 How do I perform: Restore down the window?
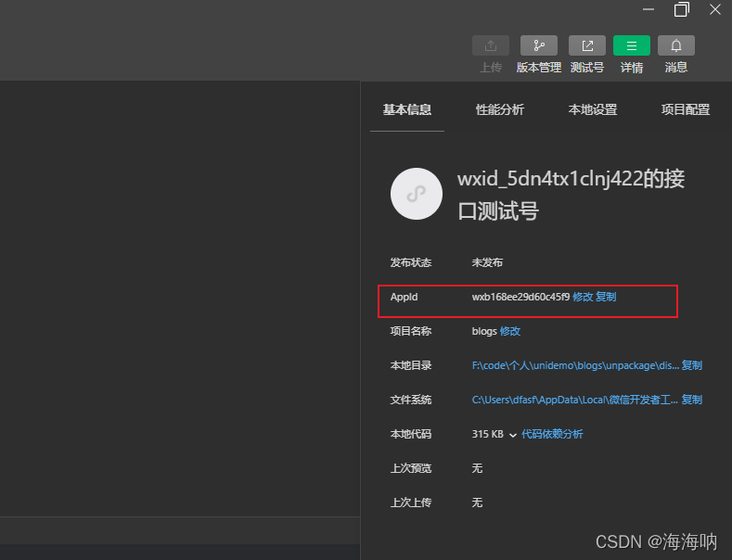pos(682,9)
